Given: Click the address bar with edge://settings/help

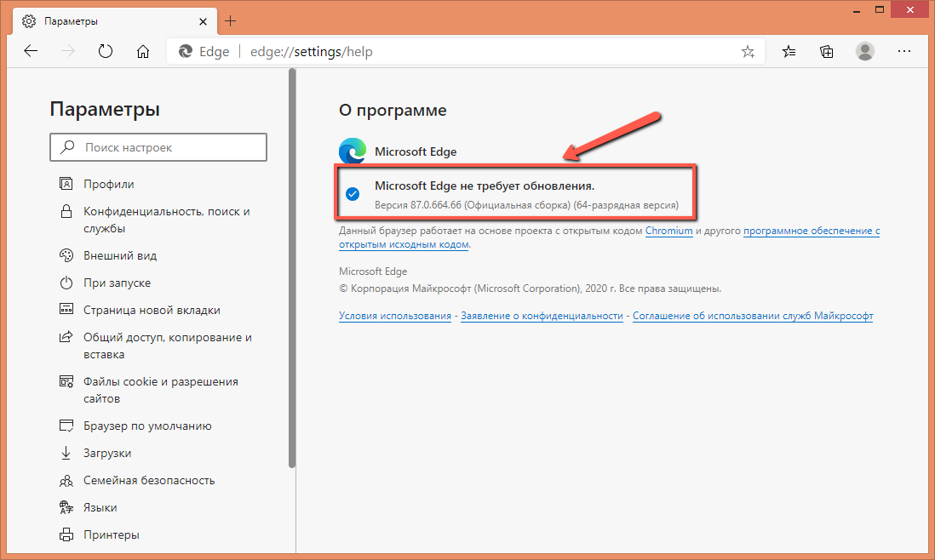Looking at the screenshot, I should [x=465, y=52].
